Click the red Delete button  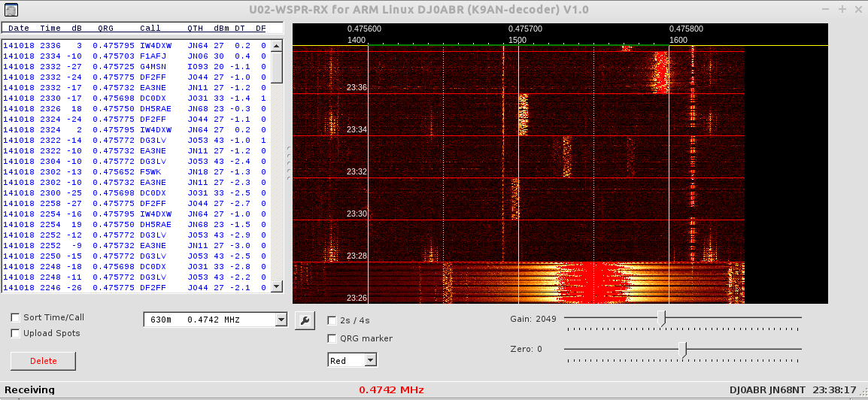click(x=43, y=361)
